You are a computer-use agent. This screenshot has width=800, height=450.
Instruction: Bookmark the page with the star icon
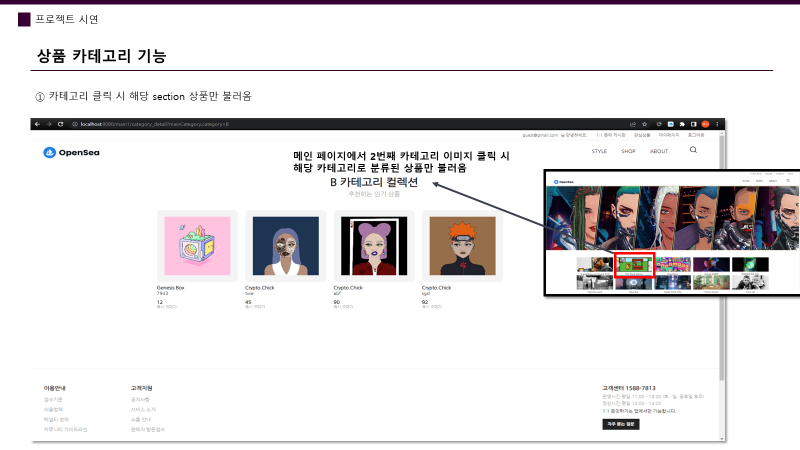644,124
